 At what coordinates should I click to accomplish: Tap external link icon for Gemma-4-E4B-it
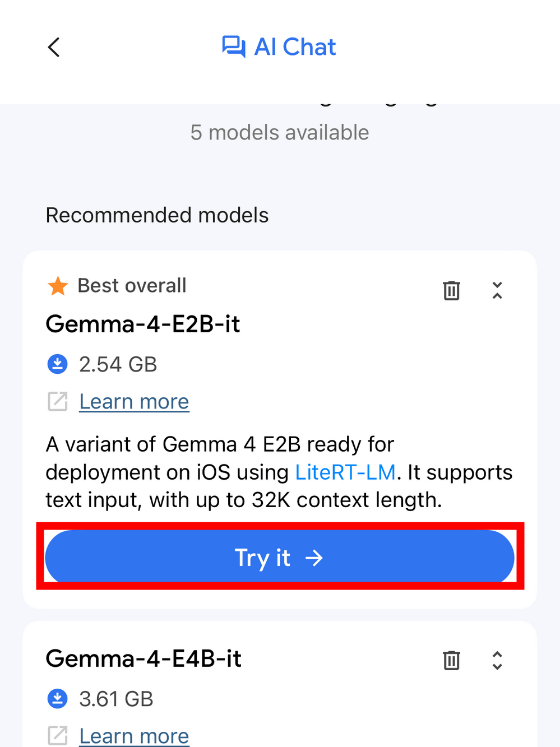click(x=58, y=735)
